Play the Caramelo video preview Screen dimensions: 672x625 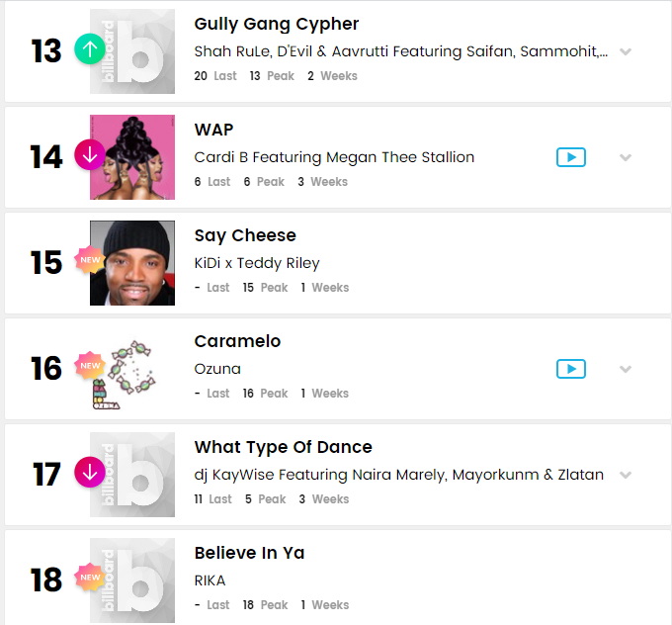pyautogui.click(x=571, y=369)
